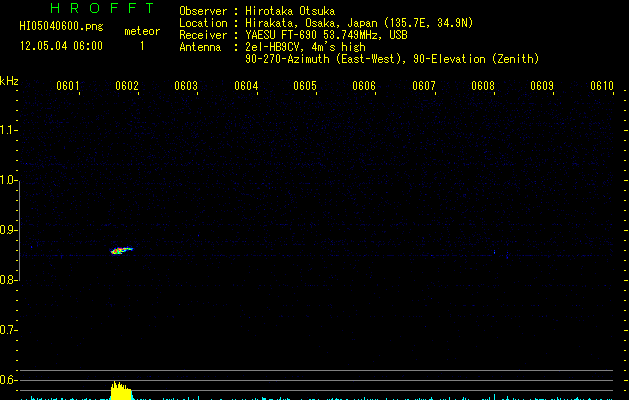Click the 0605 time marker
Viewport: 629px width, 400px height.
point(305,85)
